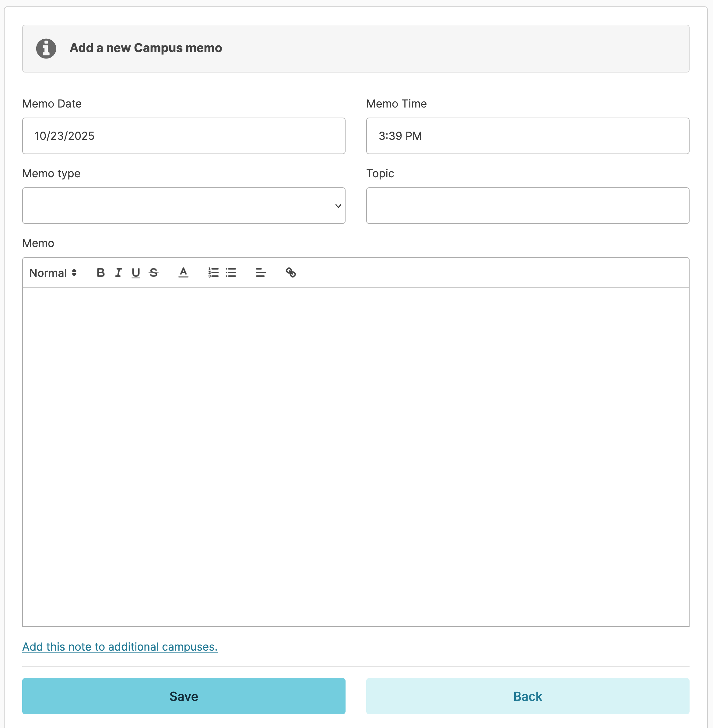The image size is (713, 728).
Task: Click inside the Memo editor body
Action: pyautogui.click(x=355, y=456)
